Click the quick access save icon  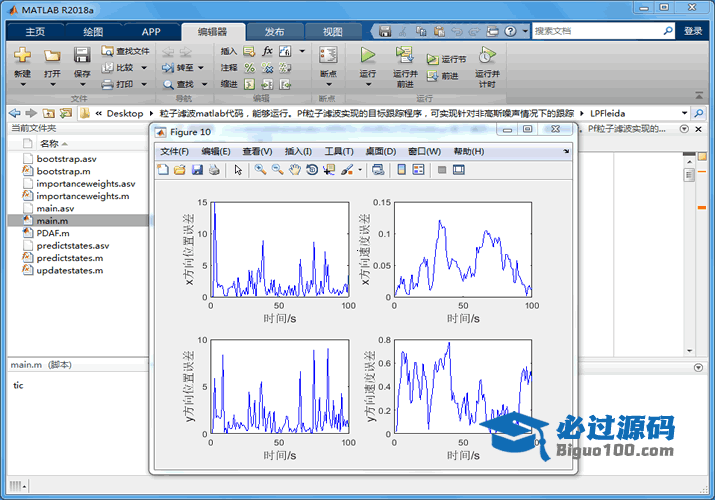[x=385, y=31]
